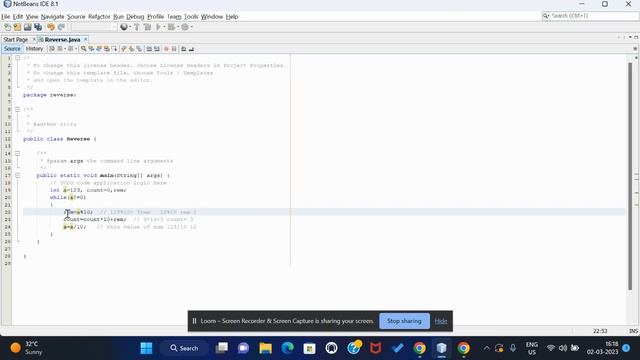
Task: Open the weather widget showing 32°C
Action: pos(26,348)
